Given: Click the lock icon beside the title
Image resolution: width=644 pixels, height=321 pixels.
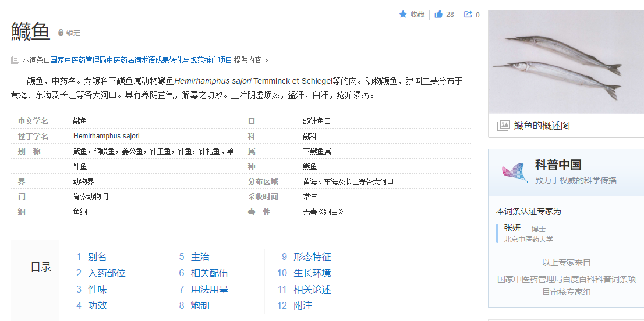Looking at the screenshot, I should [x=61, y=33].
